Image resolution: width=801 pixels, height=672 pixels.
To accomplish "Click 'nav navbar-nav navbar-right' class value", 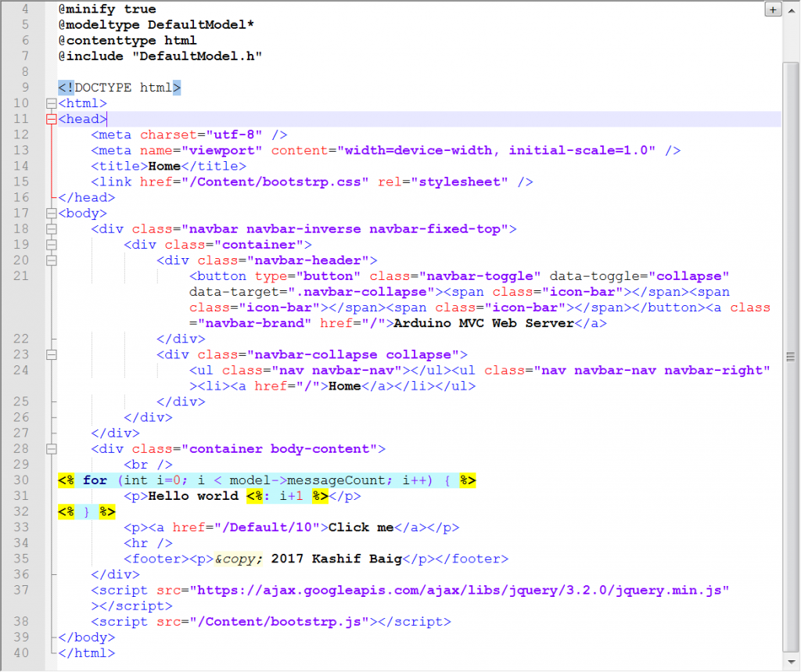I will coord(652,371).
